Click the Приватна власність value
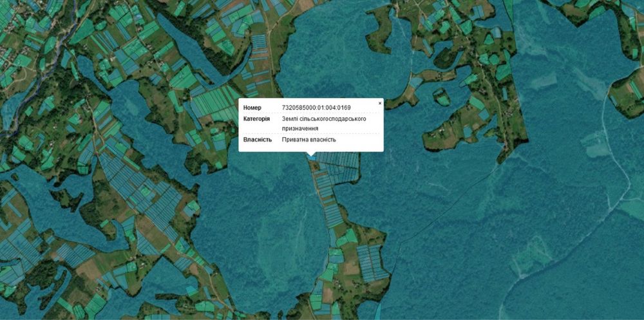This screenshot has height=320, width=644. click(x=309, y=140)
